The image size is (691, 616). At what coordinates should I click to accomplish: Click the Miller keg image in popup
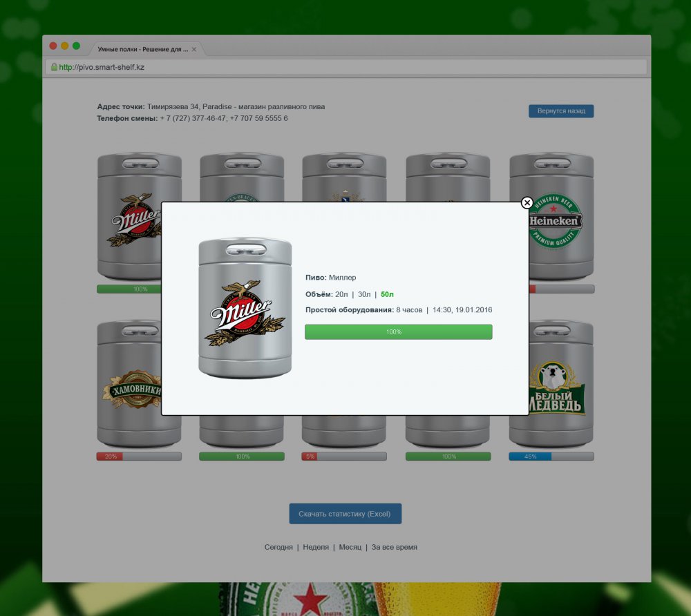245,308
